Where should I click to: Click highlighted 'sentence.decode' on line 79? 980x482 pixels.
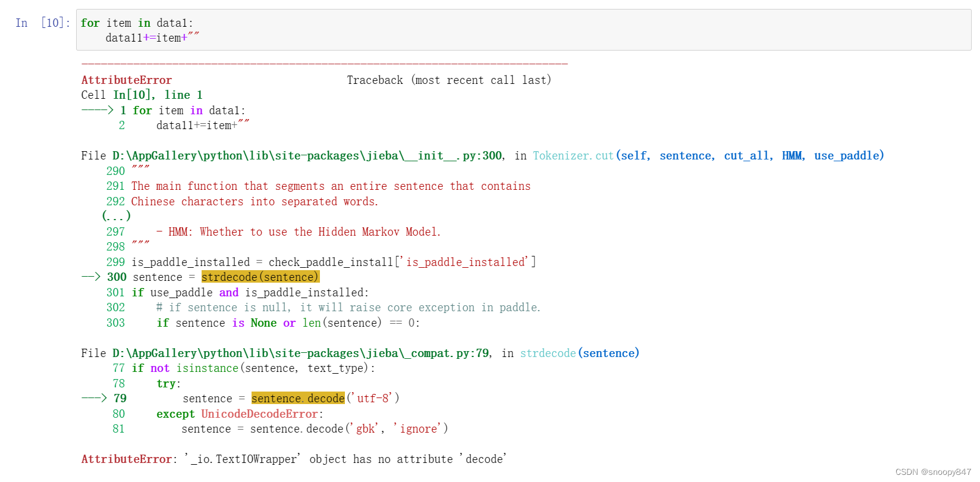tap(298, 398)
